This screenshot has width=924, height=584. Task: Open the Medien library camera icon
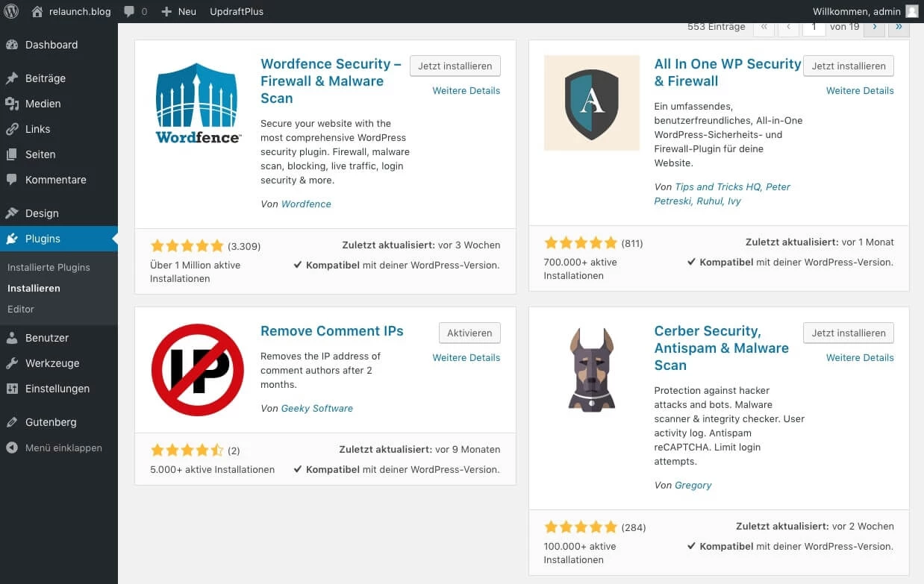[15, 104]
